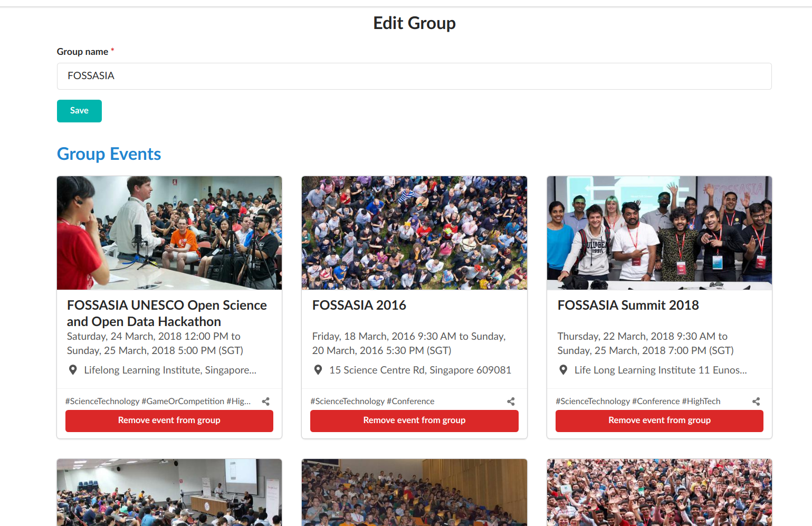The width and height of the screenshot is (812, 526).
Task: Remove FOSSASIA UNESCO Hackathon event from group
Action: pyautogui.click(x=169, y=420)
